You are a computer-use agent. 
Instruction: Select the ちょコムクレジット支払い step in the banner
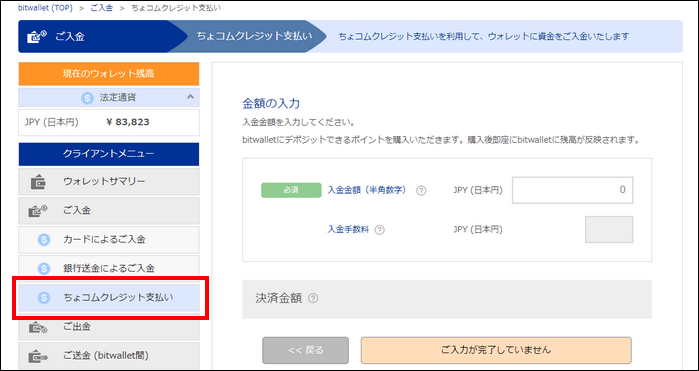[255, 37]
